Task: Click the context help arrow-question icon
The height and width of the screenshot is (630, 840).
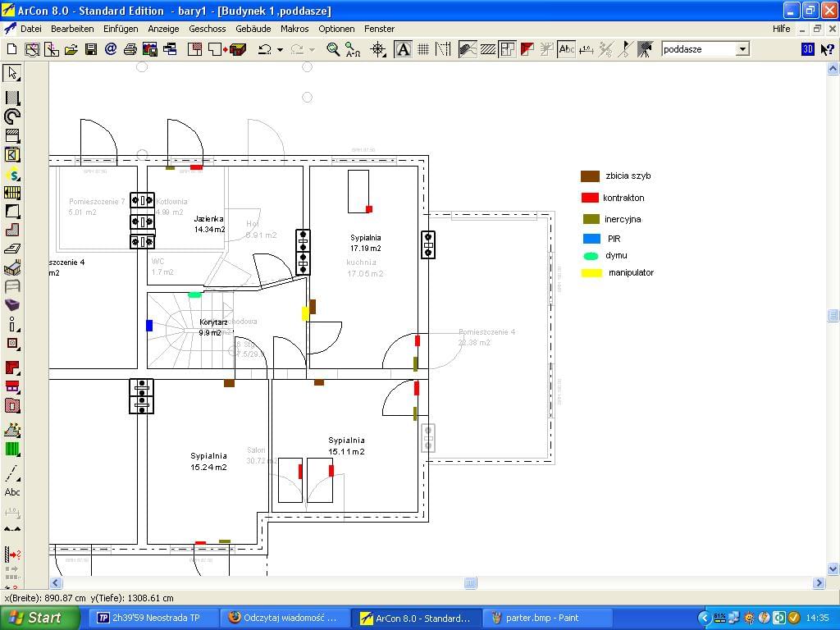Action: pos(828,49)
